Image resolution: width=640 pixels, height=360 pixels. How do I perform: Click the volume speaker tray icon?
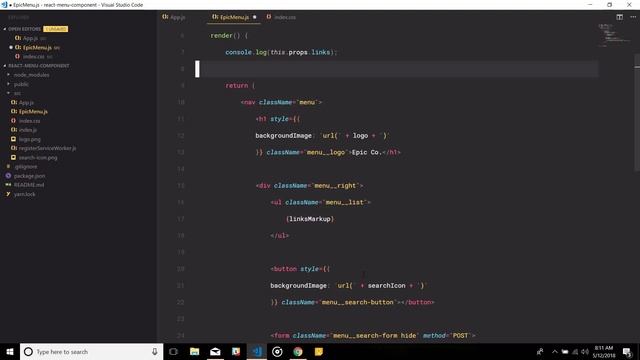click(x=585, y=351)
